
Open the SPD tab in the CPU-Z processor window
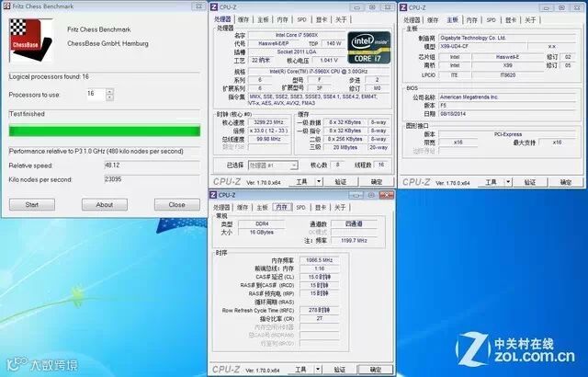pos(302,19)
